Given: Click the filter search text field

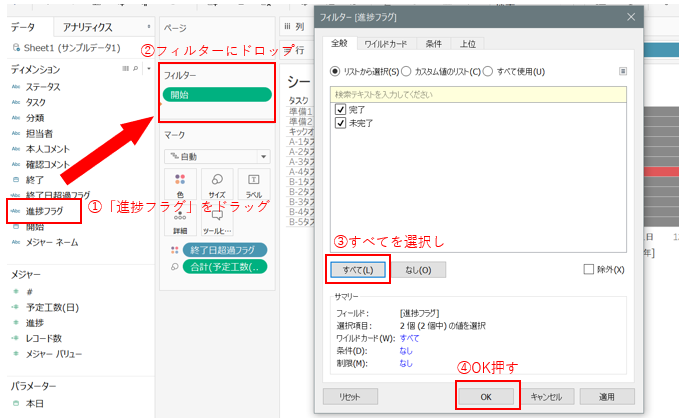Looking at the screenshot, I should tap(478, 94).
